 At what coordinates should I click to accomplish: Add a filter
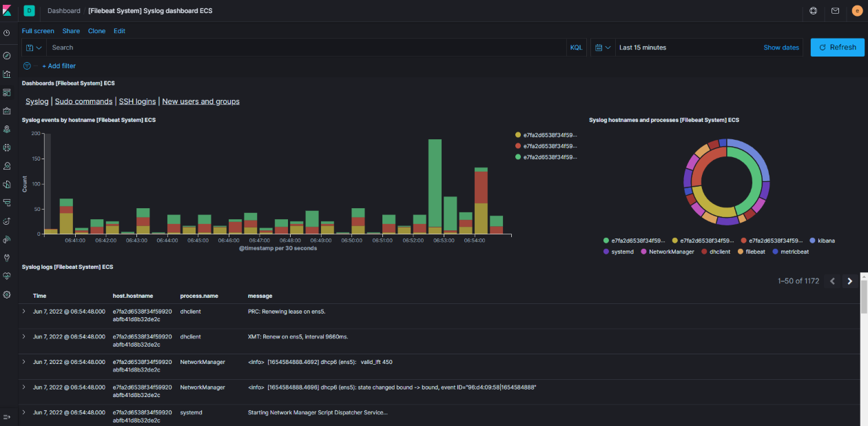coord(59,66)
